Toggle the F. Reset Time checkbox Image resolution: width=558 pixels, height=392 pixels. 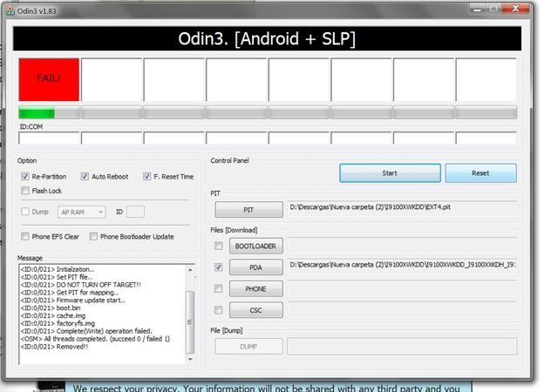pyautogui.click(x=146, y=177)
